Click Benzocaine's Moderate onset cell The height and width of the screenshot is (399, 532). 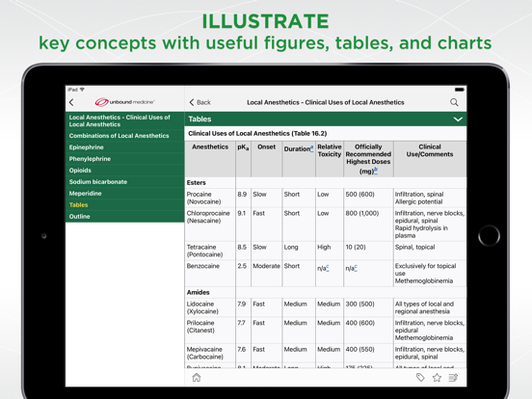(x=266, y=273)
